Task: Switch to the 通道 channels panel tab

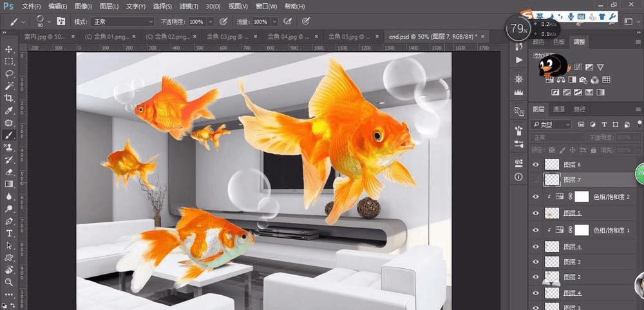Action: (x=558, y=110)
